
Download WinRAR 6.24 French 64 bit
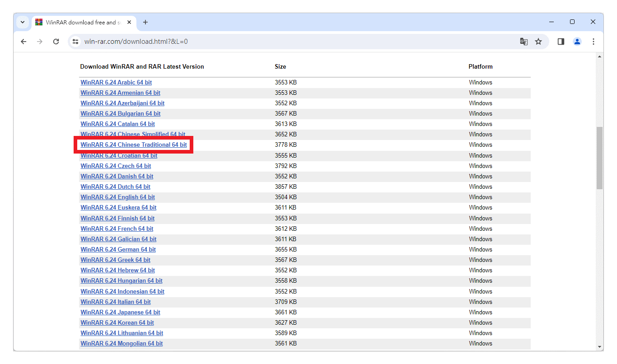click(x=117, y=229)
